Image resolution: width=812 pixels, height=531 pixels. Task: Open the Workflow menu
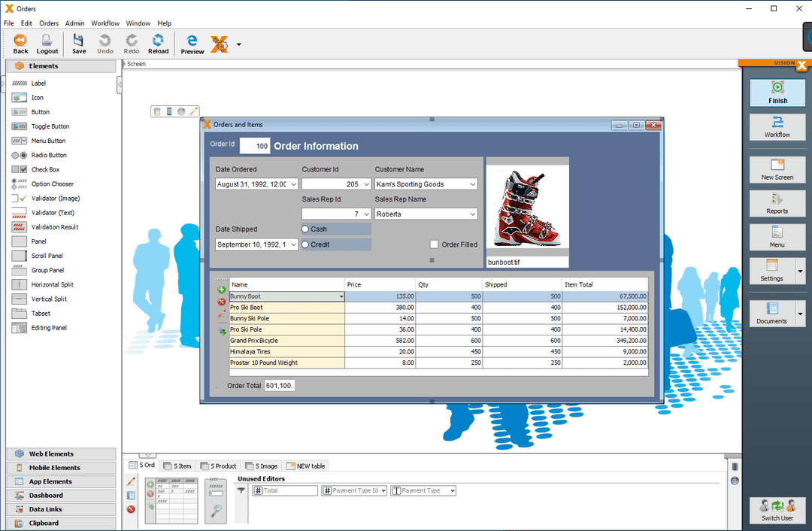pos(105,23)
